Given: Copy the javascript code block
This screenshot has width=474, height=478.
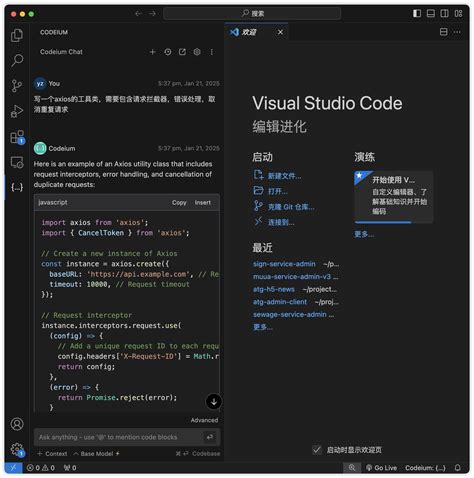Looking at the screenshot, I should (x=179, y=203).
